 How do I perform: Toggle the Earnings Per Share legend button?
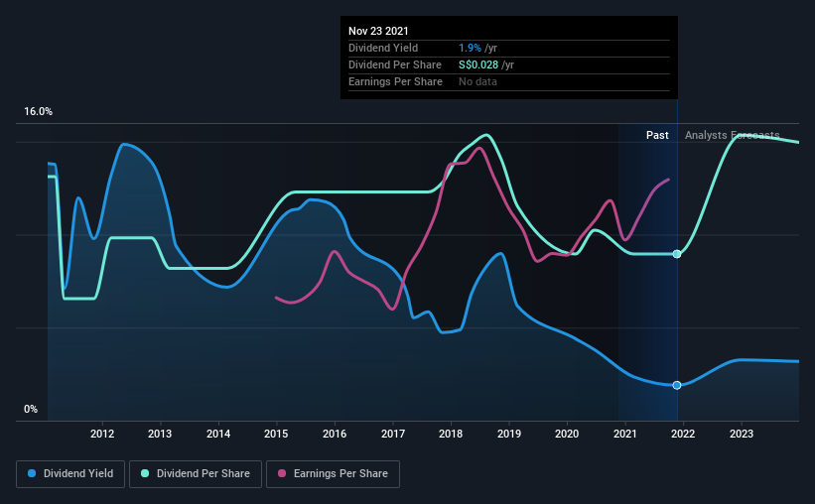333,474
